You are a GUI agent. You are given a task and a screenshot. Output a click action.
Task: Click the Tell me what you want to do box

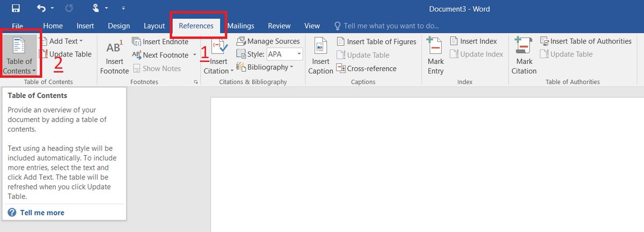pyautogui.click(x=386, y=26)
